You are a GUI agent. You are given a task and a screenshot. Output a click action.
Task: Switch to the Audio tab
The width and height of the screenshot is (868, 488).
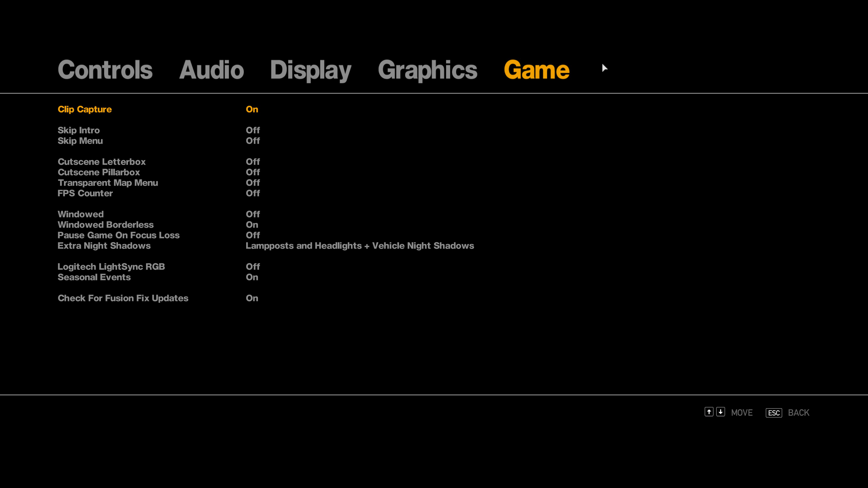[x=211, y=70]
